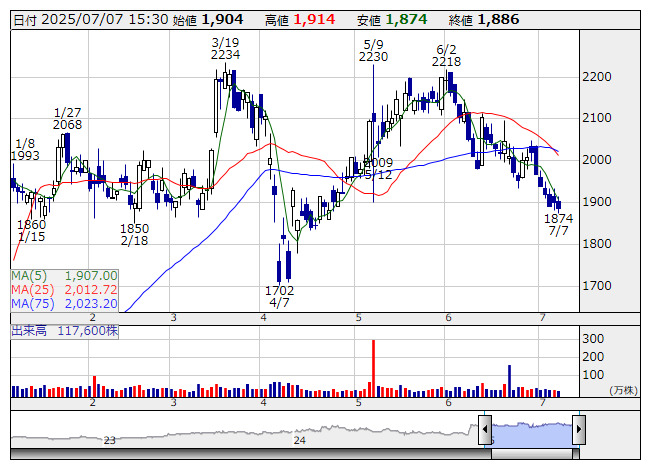Click the 始値 1,904 open price
This screenshot has height=470, width=653.
click(x=208, y=20)
